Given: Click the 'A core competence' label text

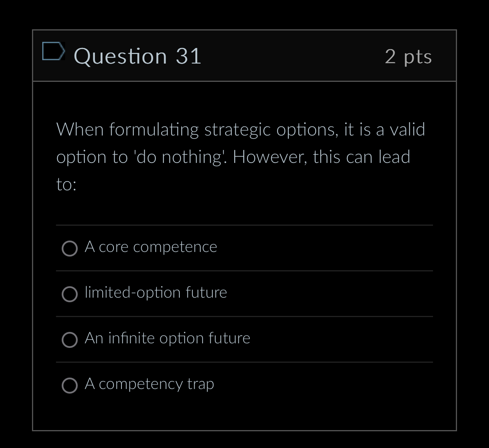Looking at the screenshot, I should 151,247.
